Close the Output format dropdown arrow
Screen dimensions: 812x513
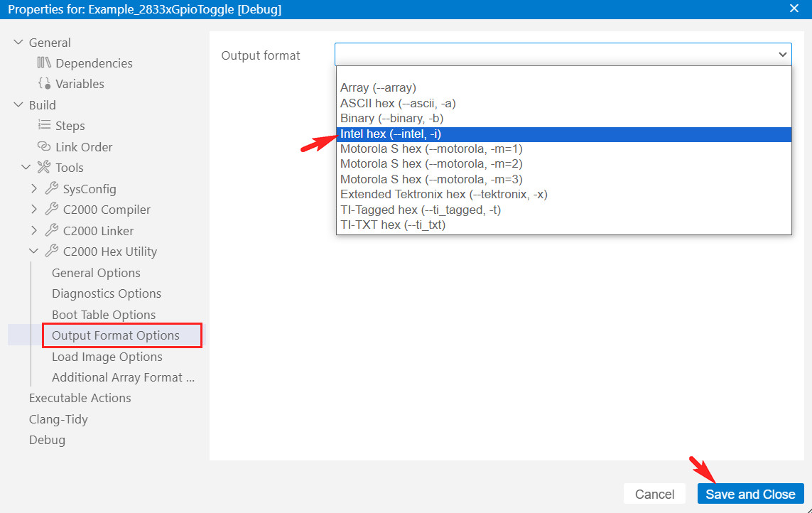(x=782, y=55)
